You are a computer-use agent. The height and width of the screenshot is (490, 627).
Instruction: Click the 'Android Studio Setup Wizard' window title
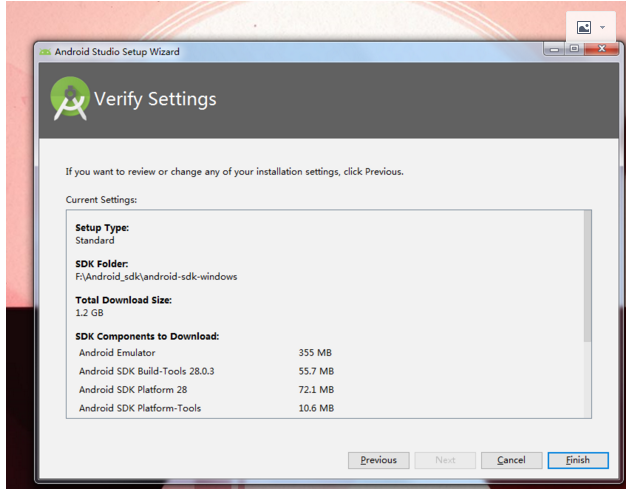coord(117,52)
